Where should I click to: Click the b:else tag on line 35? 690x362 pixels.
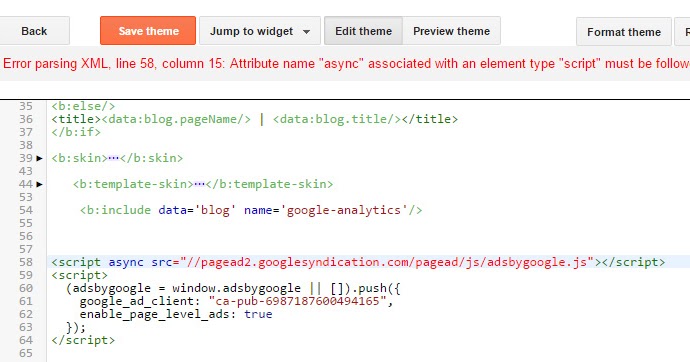point(83,106)
